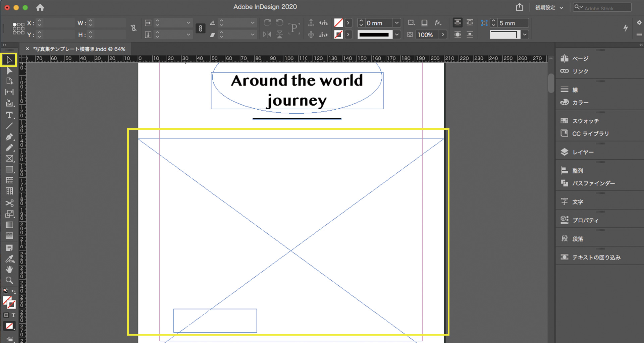This screenshot has height=343, width=644.
Task: Click the Home icon
Action: [x=40, y=7]
